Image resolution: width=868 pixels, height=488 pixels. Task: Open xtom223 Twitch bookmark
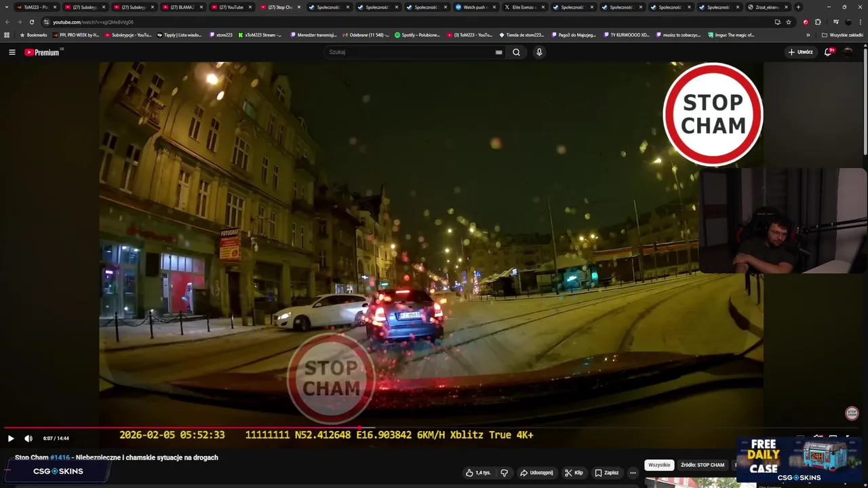tap(221, 35)
